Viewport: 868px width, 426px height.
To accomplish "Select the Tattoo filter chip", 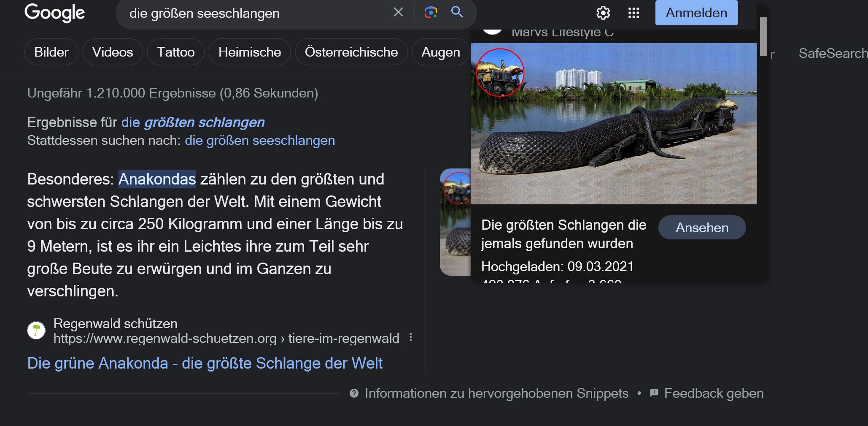I will coord(175,52).
